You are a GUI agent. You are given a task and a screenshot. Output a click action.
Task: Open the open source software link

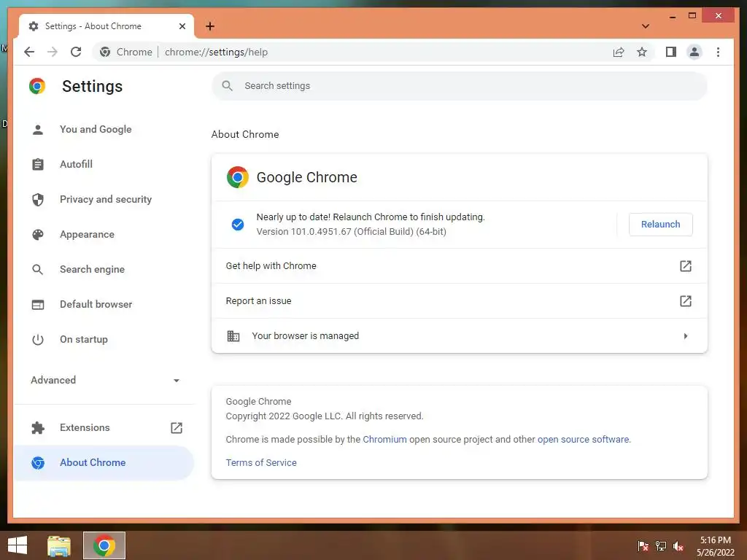pos(583,440)
